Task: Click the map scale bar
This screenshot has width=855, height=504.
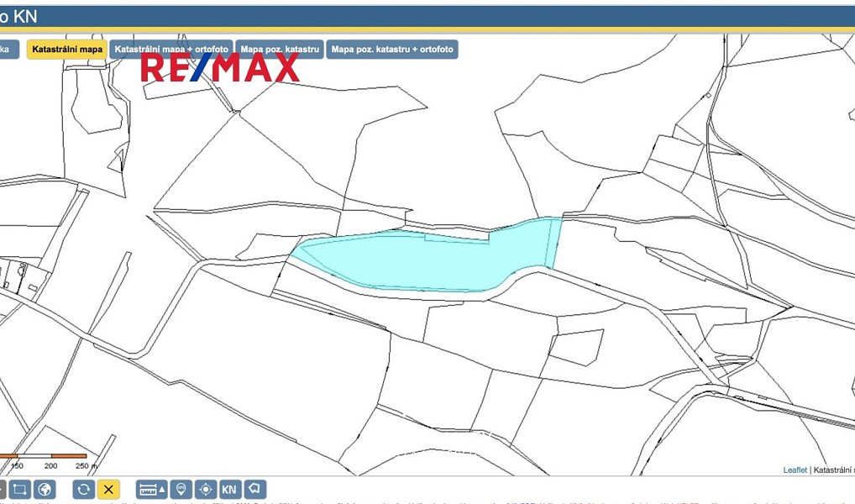Action: (44, 461)
